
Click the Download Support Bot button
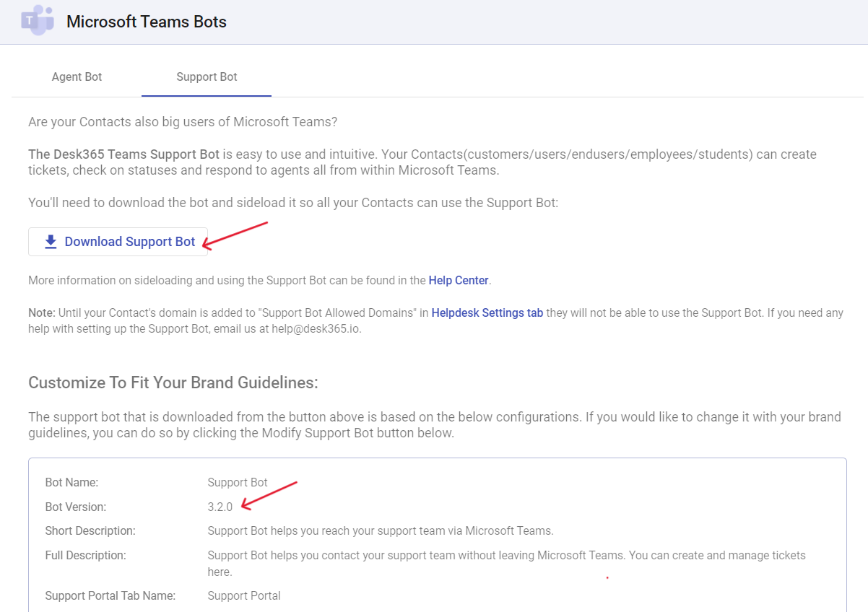(x=118, y=242)
